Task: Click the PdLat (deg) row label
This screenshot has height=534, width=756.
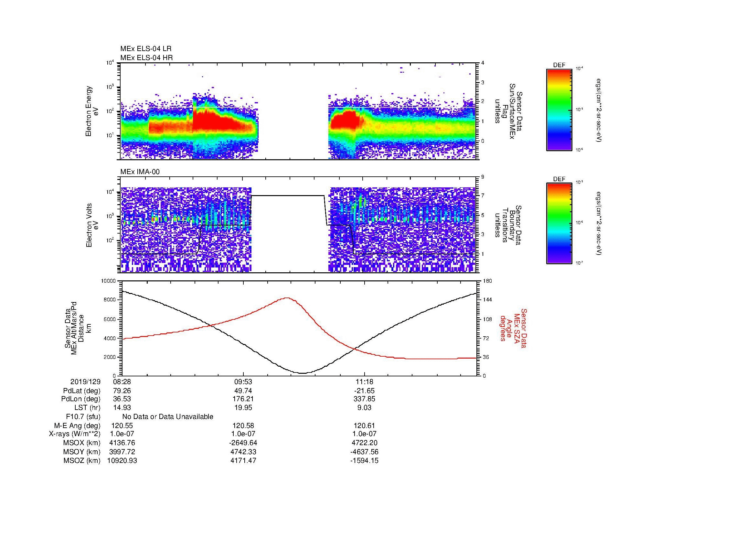Action: coord(82,391)
